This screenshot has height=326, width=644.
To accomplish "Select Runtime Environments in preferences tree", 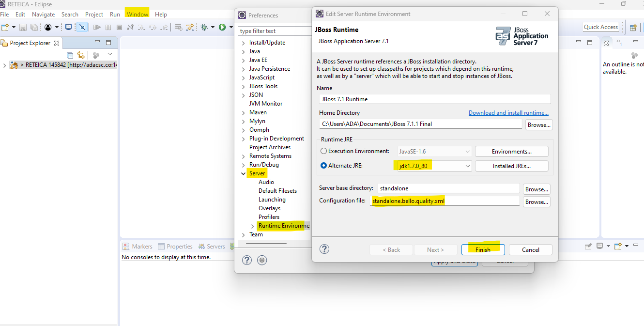I will [283, 226].
